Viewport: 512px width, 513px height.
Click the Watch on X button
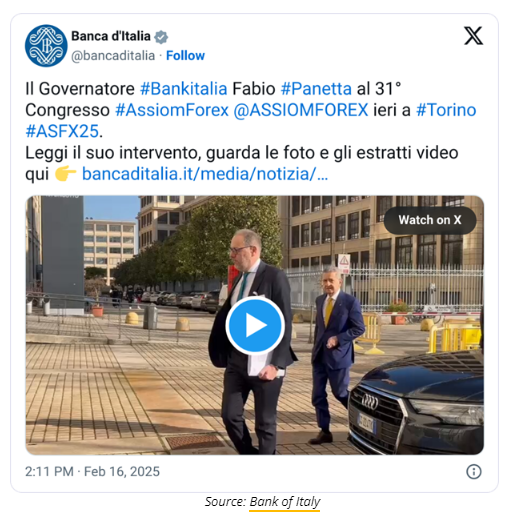click(x=430, y=220)
